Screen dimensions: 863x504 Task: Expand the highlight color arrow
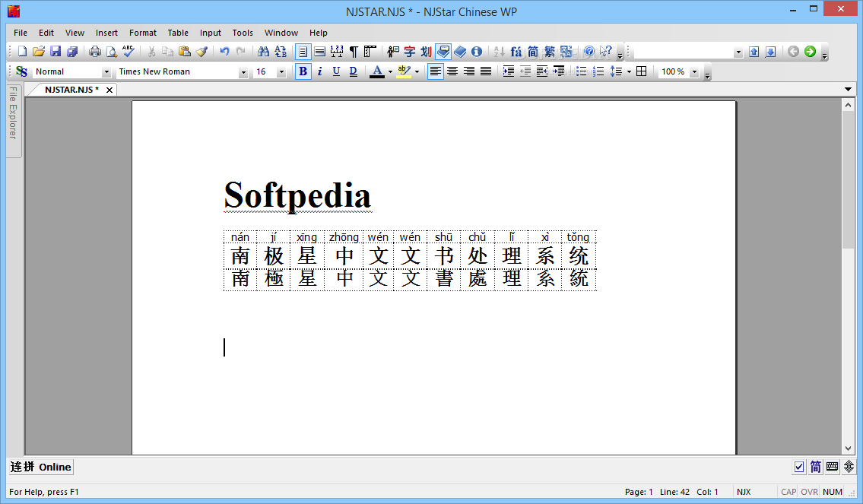point(417,71)
